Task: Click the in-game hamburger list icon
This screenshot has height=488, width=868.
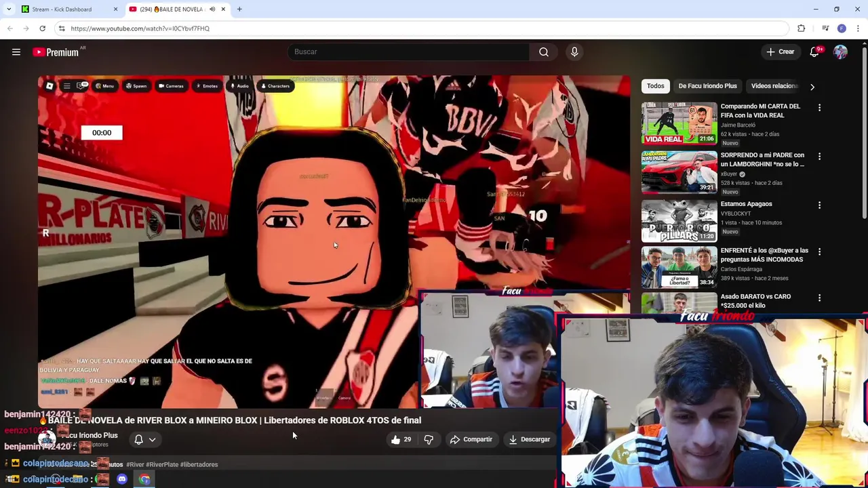Action: 66,86
